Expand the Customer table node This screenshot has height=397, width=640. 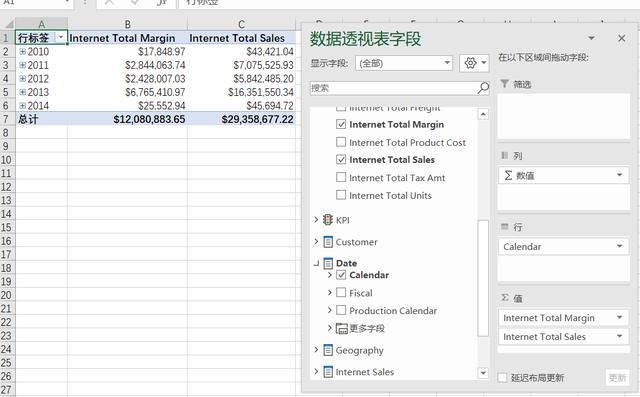tap(316, 242)
